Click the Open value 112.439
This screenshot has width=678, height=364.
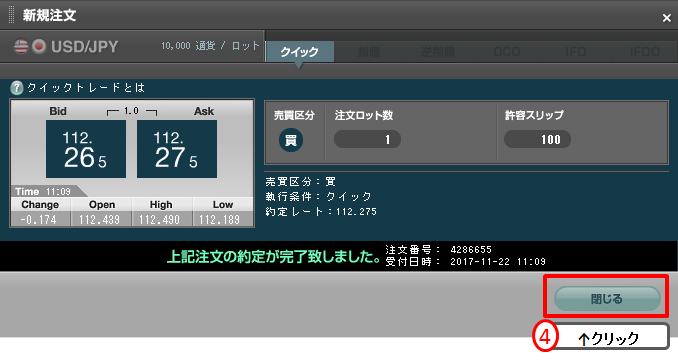99,220
